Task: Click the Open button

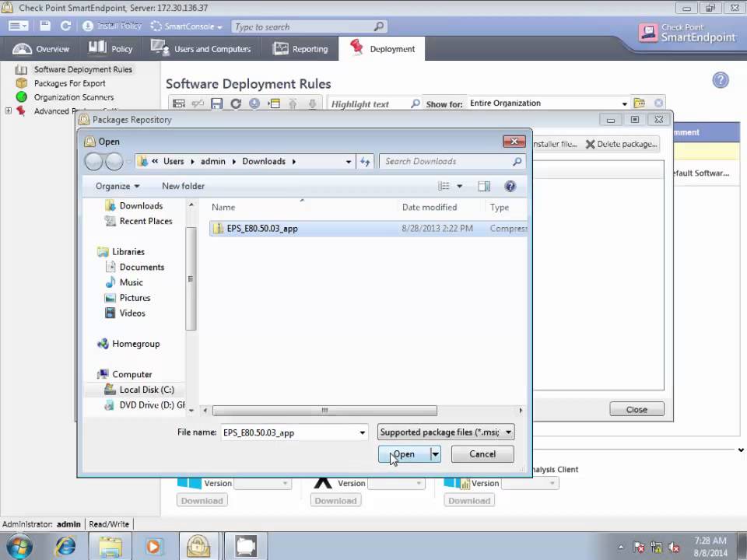Action: point(405,454)
